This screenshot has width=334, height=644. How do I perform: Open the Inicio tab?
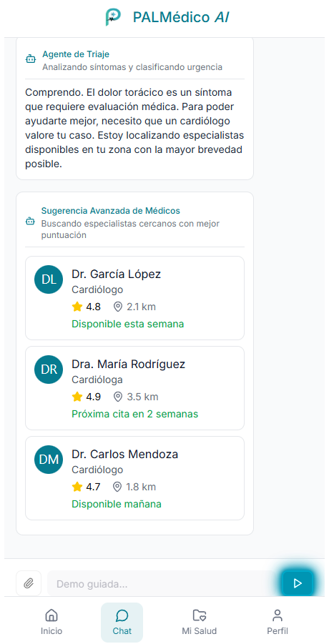51,623
